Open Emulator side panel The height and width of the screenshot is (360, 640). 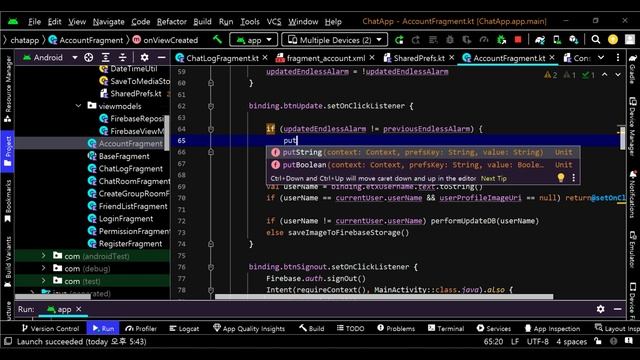point(632,249)
